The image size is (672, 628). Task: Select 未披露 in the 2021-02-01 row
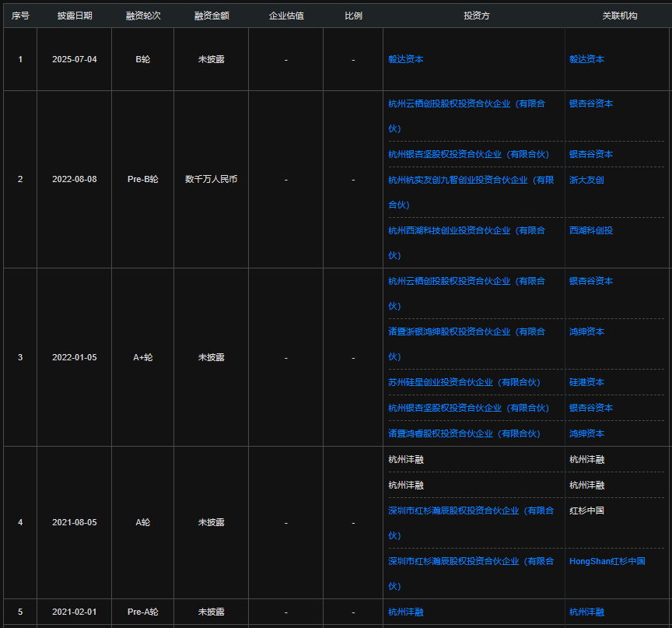pyautogui.click(x=212, y=612)
